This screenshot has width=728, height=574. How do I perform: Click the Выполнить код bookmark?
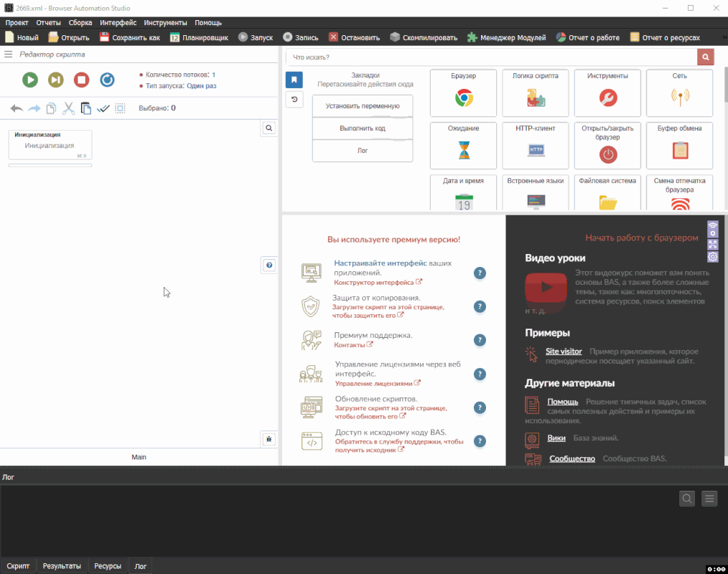[x=363, y=128]
